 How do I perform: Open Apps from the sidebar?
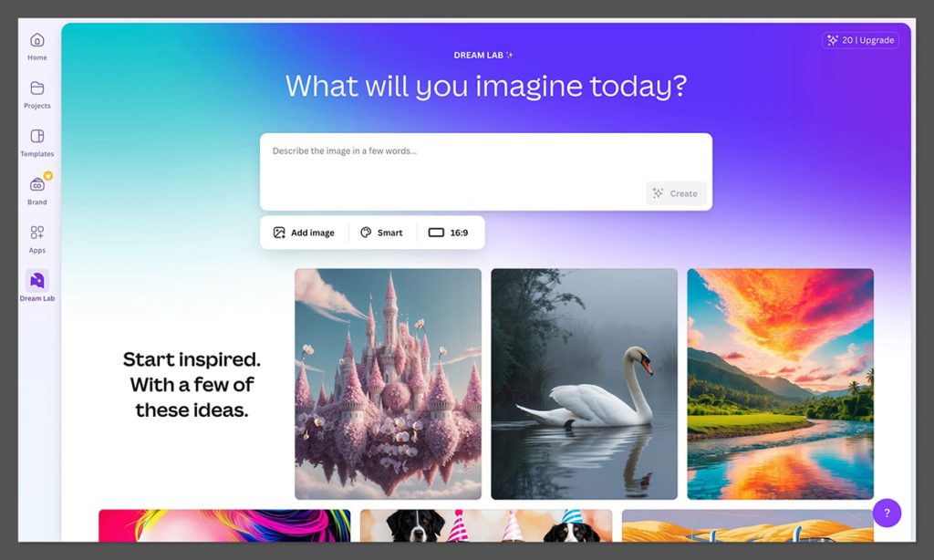pyautogui.click(x=36, y=236)
